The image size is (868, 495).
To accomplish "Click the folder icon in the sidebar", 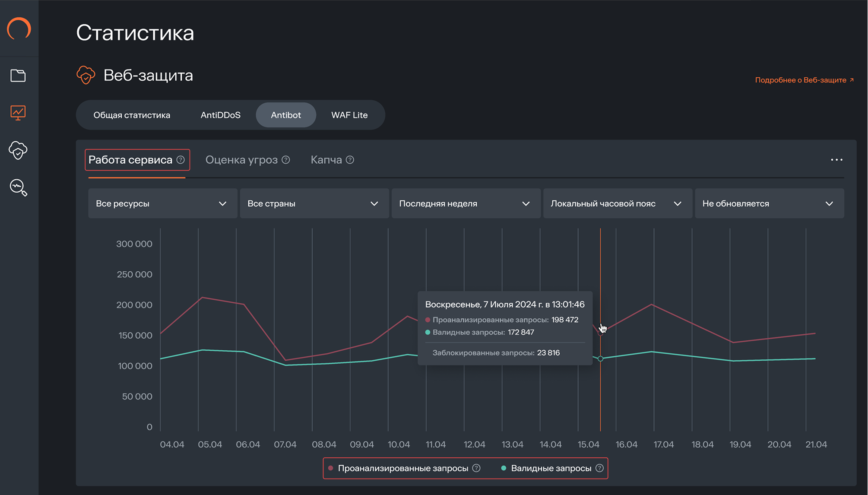I will [x=17, y=76].
